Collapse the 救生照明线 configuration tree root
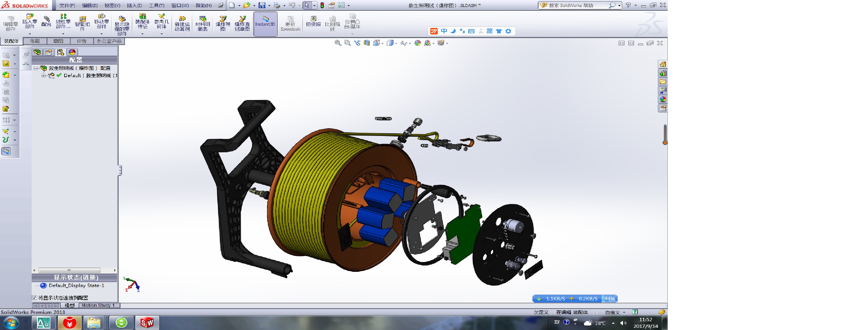Viewport: 868px width, 330px height. [35, 68]
